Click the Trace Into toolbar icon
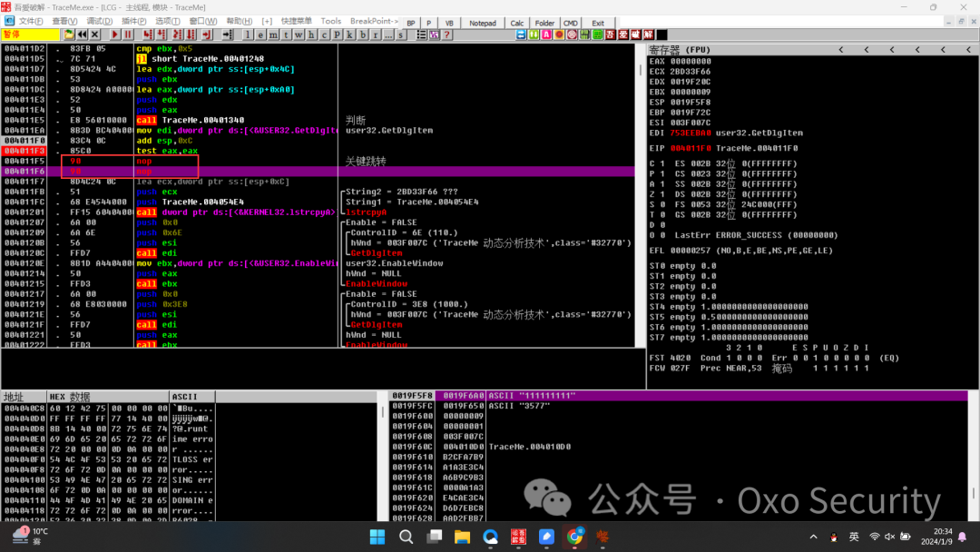Image resolution: width=980 pixels, height=552 pixels. tap(178, 35)
